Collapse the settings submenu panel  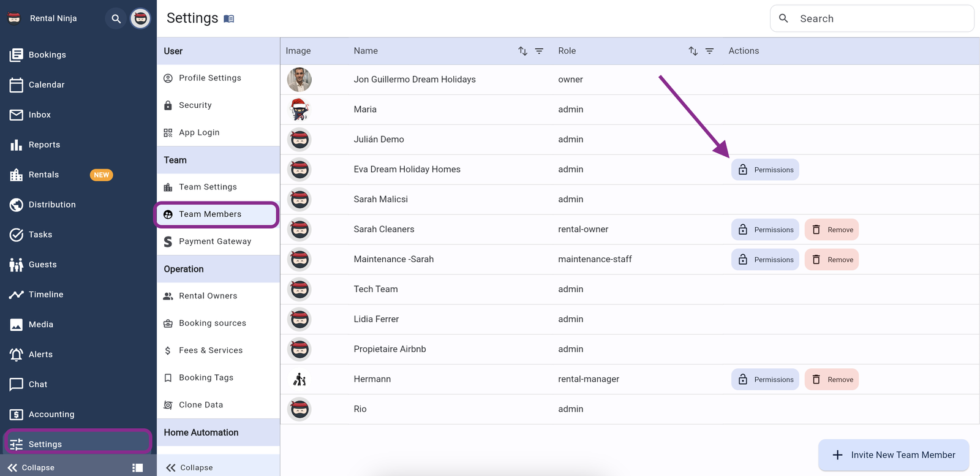190,467
